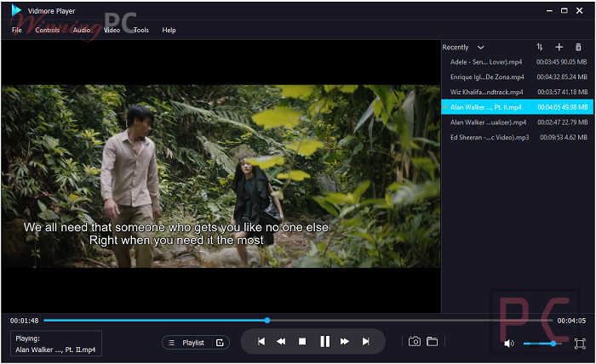Screen dimensions: 596x364
Task: Open the Tools menu
Action: tap(141, 30)
